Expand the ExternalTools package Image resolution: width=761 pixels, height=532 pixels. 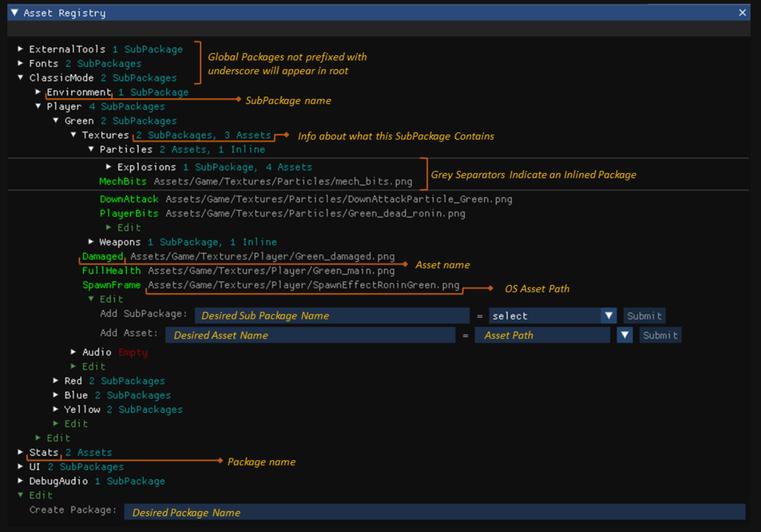click(x=20, y=49)
